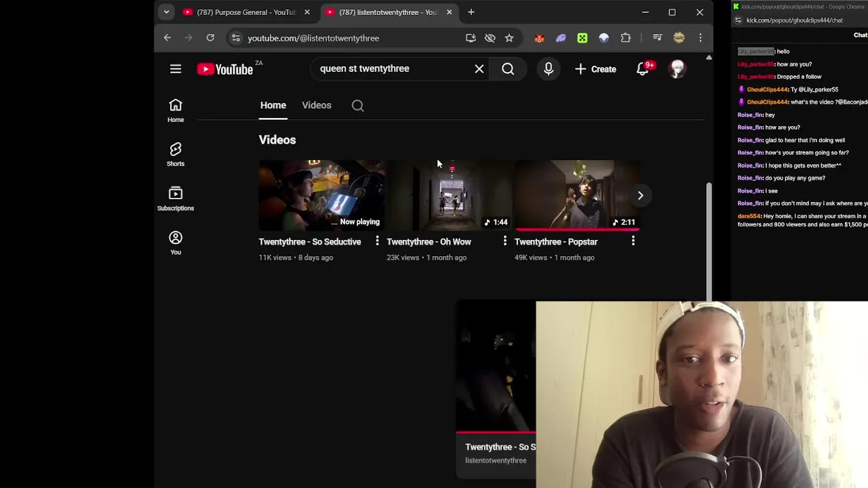Open the media control toolbar button
868x488 pixels.
(657, 38)
